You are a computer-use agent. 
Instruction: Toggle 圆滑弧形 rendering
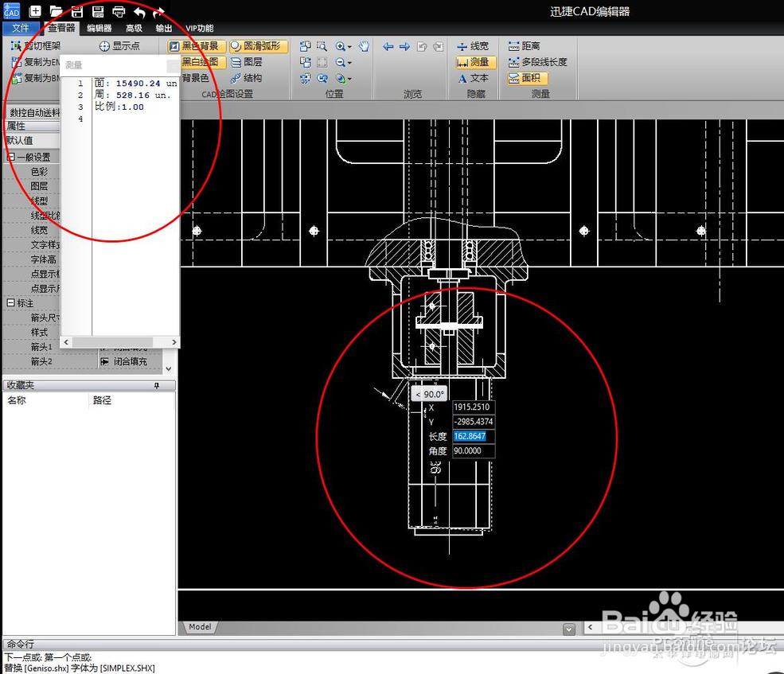coord(259,46)
